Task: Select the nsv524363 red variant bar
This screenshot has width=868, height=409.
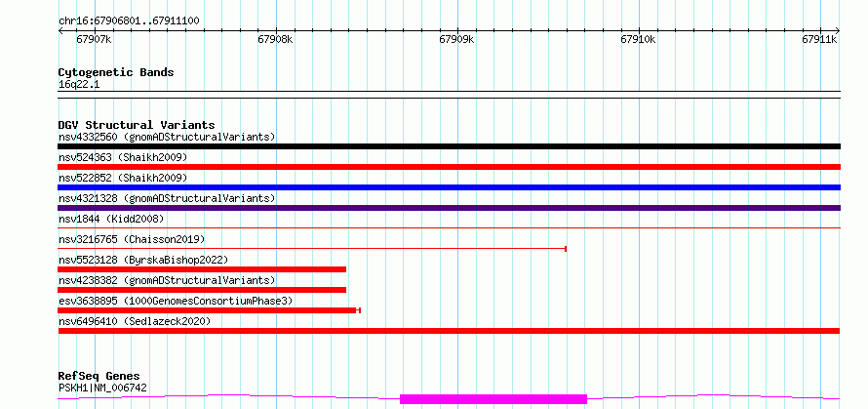Action: [449, 167]
